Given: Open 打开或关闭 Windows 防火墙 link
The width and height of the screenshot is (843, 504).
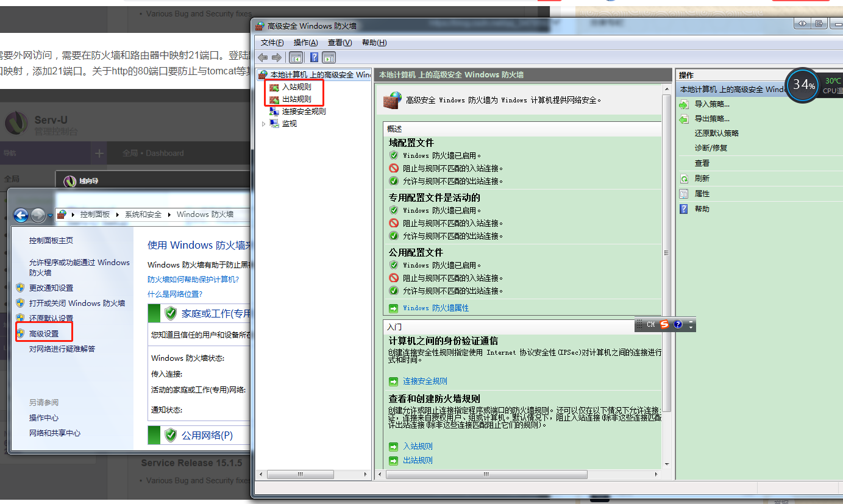Looking at the screenshot, I should click(77, 303).
